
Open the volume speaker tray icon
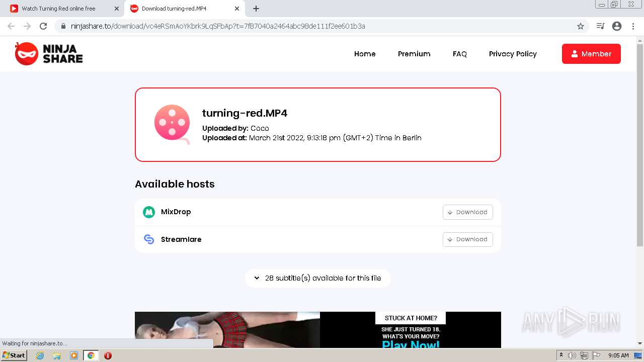click(x=572, y=355)
